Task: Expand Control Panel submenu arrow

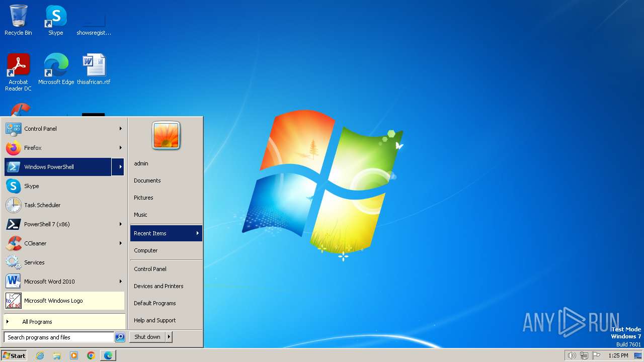Action: (x=121, y=129)
